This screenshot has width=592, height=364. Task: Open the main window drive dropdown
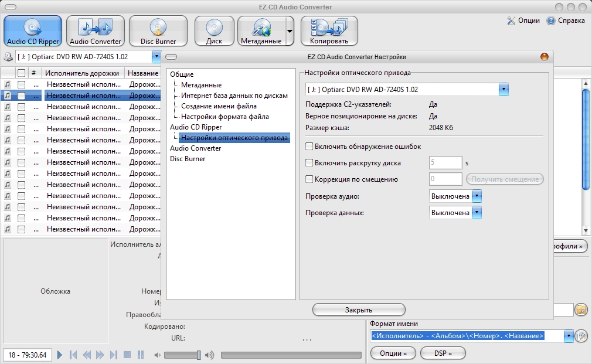pyautogui.click(x=156, y=57)
